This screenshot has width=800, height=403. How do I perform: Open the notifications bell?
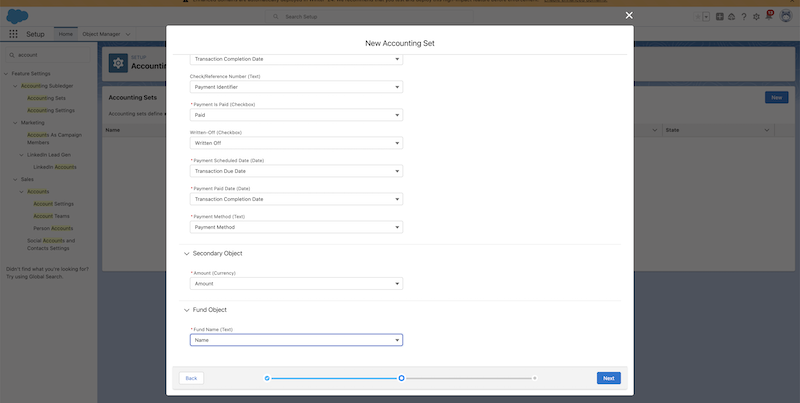coord(768,17)
